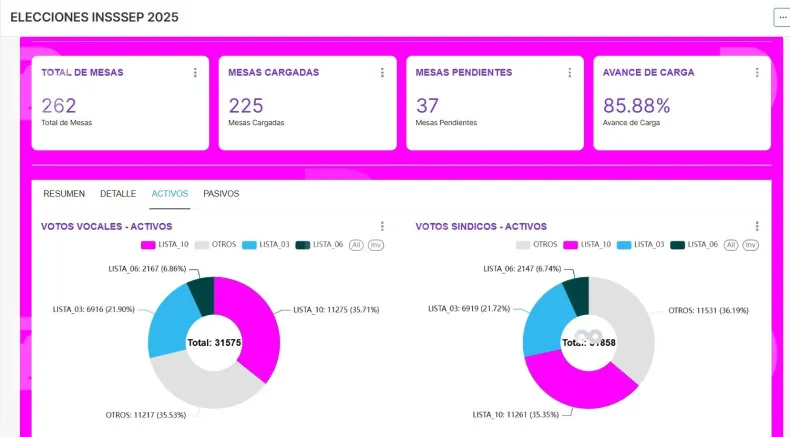Open options menu on Mesas Cargadas card
Viewport: 790px width, 437px height.
tap(382, 73)
